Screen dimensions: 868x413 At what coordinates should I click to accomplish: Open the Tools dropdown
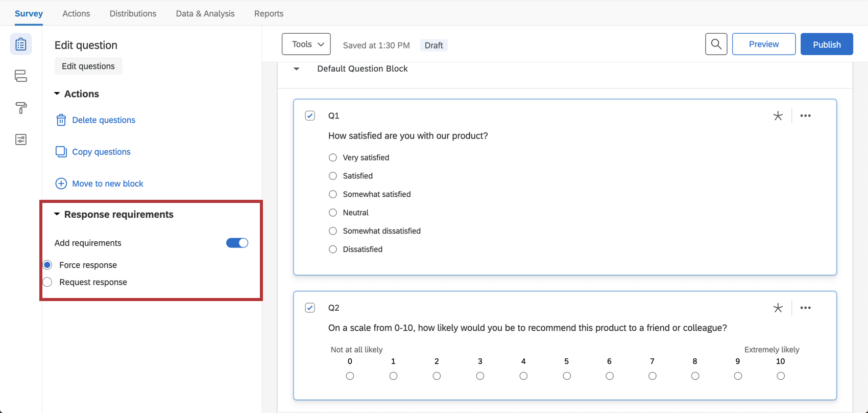pyautogui.click(x=306, y=44)
